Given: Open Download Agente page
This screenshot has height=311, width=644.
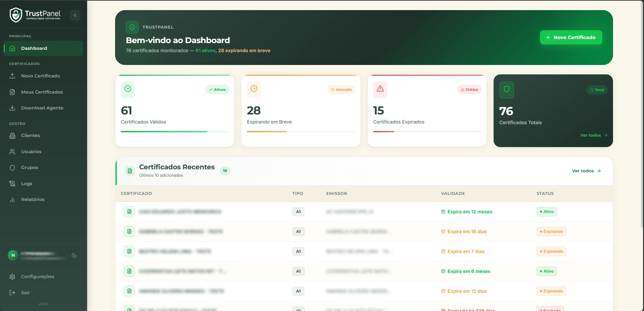Looking at the screenshot, I should 43,108.
